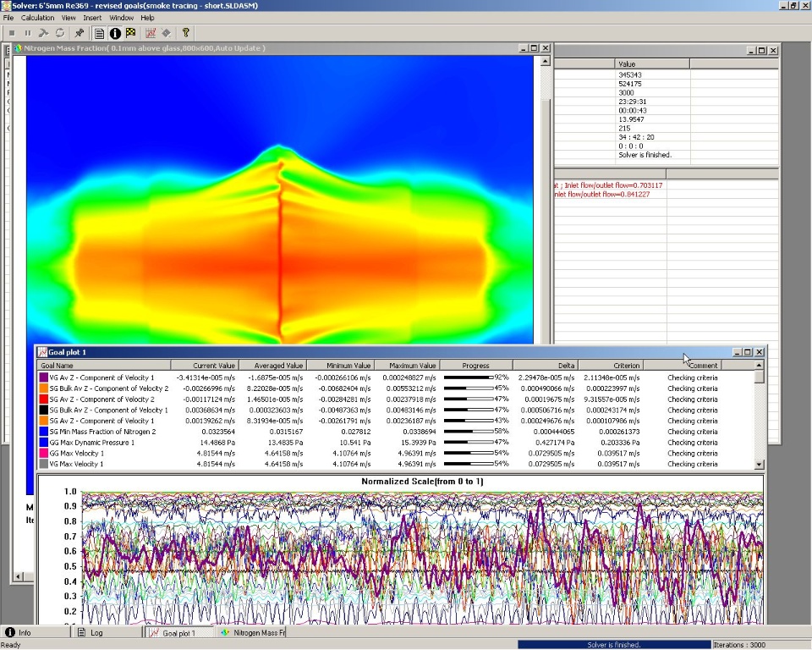Toggle the Log document toolbar icon
Screen dimensions: 812x650
[100, 33]
